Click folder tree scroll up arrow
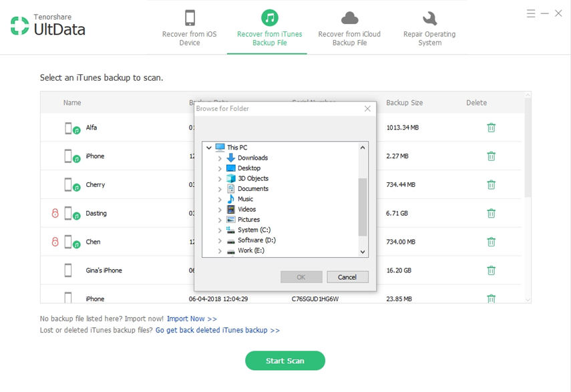This screenshot has width=571, height=392. [363, 148]
